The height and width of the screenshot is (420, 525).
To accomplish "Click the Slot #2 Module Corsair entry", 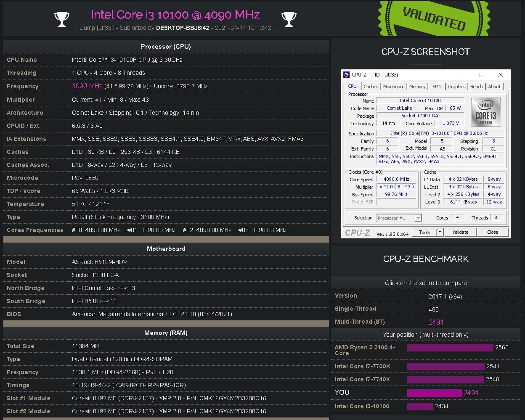I will coord(169,411).
